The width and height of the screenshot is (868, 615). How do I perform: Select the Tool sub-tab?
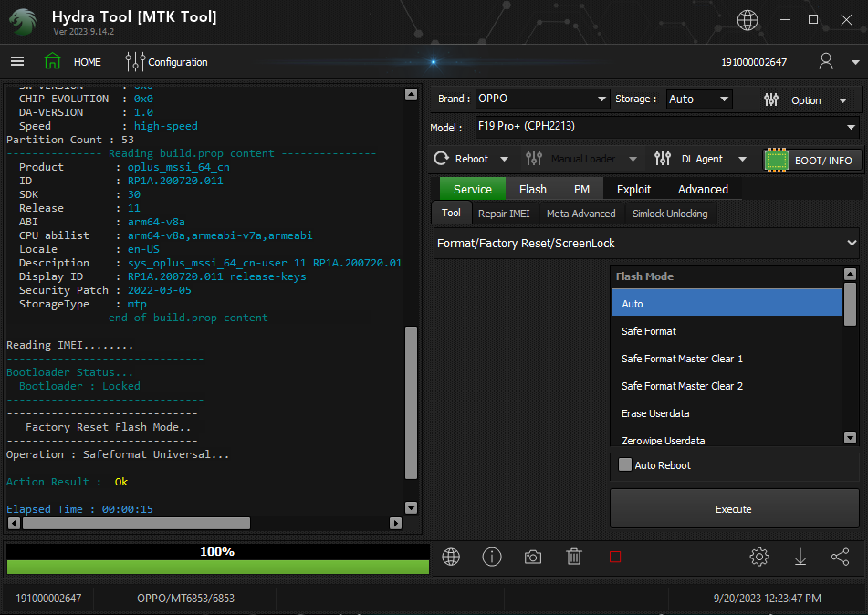451,214
